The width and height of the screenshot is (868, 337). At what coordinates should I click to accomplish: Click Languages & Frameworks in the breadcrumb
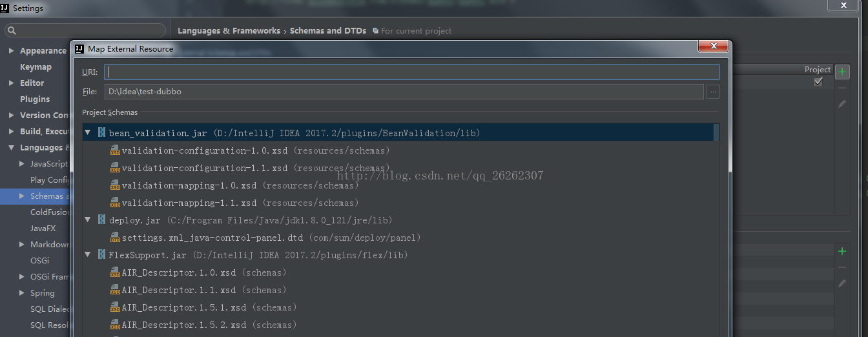229,30
